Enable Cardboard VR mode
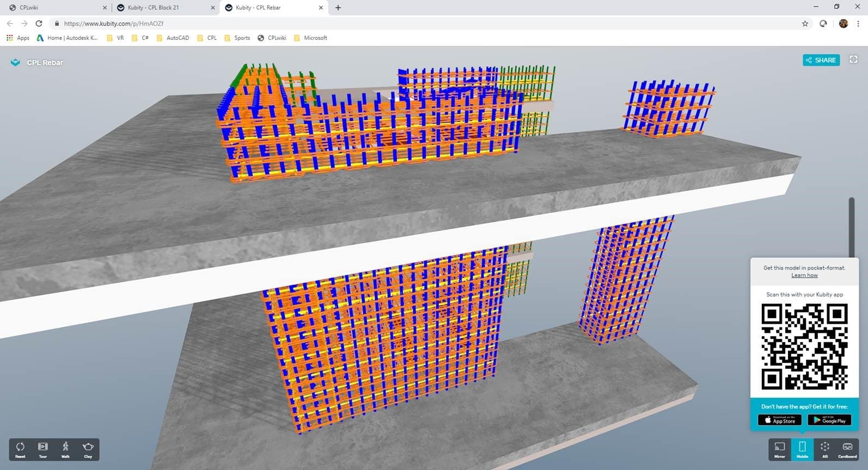Viewport: 868px width, 470px height. pos(847,449)
